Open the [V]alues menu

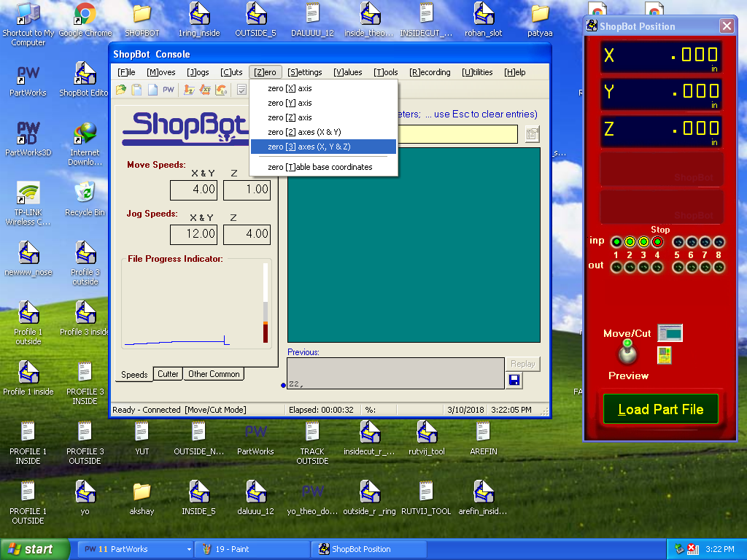(348, 72)
